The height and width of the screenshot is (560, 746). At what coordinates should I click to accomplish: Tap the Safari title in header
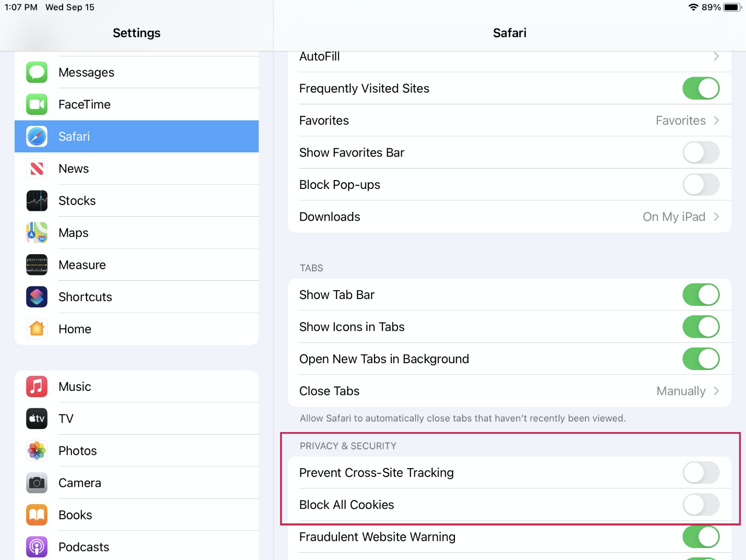pyautogui.click(x=510, y=33)
